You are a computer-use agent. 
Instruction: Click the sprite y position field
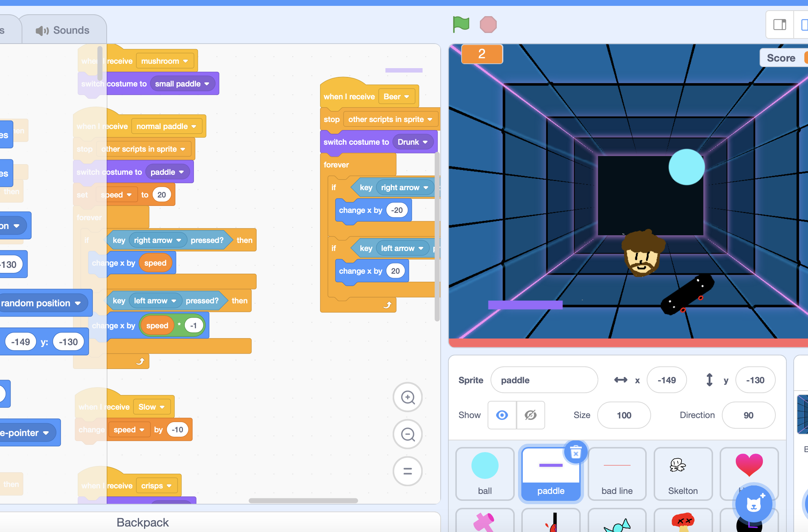tap(755, 380)
